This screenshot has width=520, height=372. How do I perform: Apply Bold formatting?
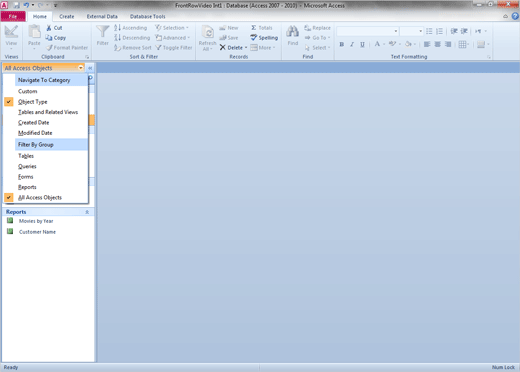tap(342, 44)
